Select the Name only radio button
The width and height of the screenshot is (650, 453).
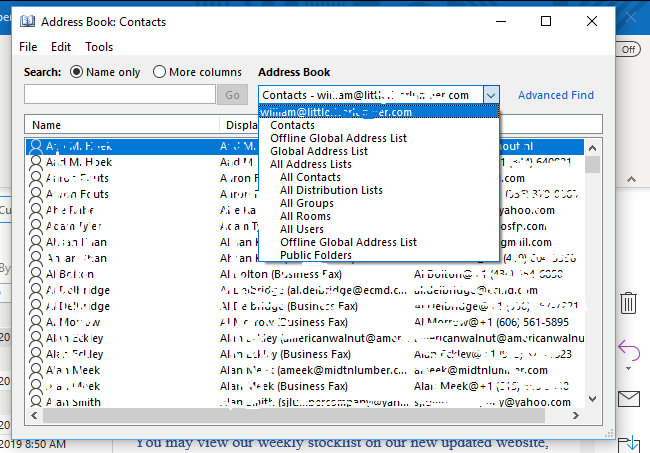(76, 72)
